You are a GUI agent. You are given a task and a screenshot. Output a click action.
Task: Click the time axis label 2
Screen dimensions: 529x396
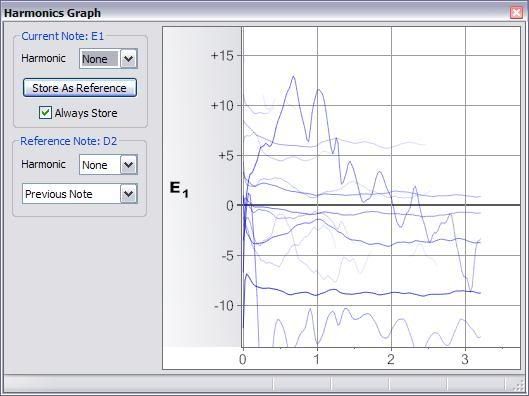[x=391, y=359]
